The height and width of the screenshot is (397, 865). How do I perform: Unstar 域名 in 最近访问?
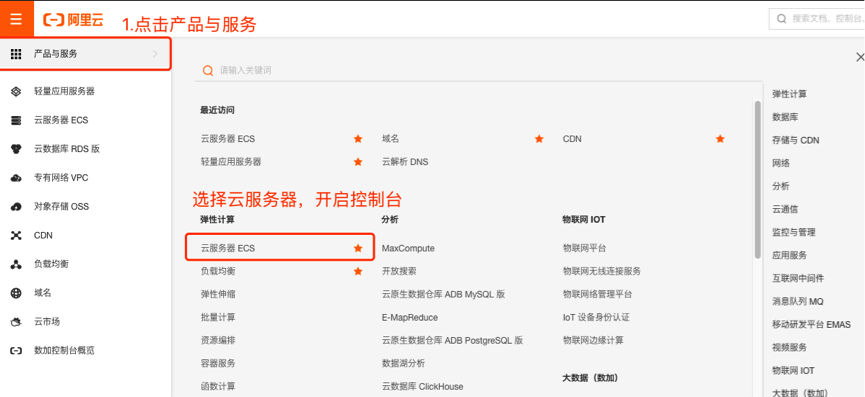[x=539, y=139]
